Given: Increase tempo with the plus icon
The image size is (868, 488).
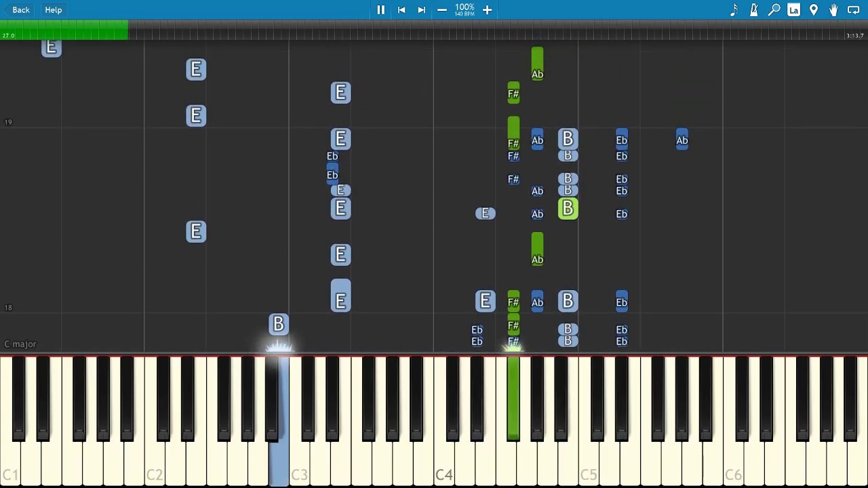Looking at the screenshot, I should tap(487, 10).
